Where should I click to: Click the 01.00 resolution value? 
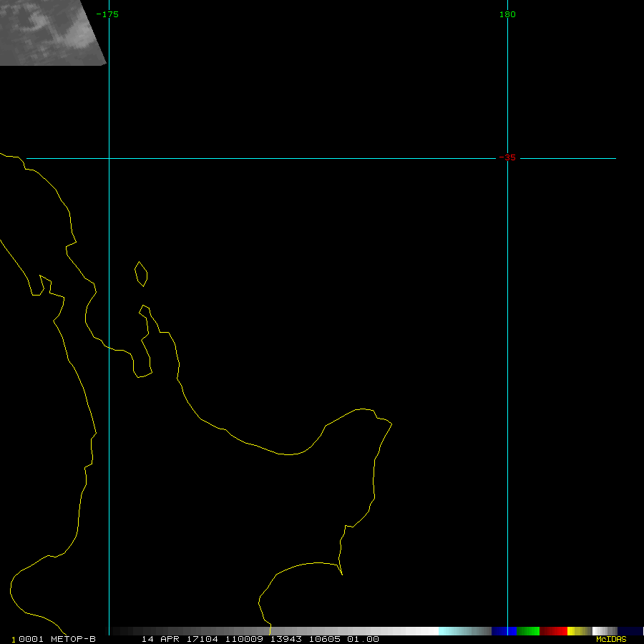(363, 639)
